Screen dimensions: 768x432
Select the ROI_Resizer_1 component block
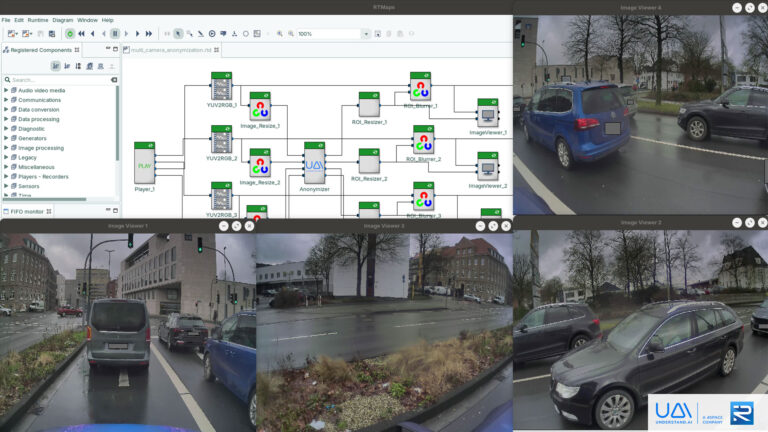tap(369, 105)
